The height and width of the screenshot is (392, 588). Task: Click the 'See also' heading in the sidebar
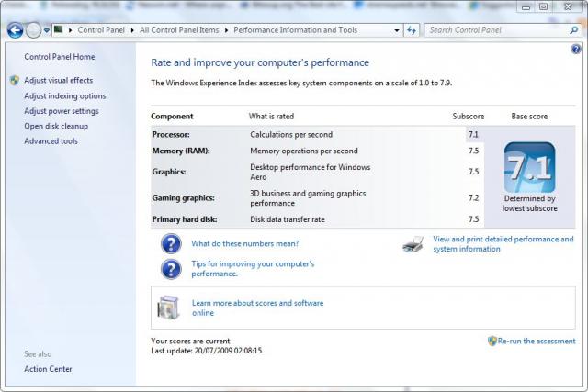pyautogui.click(x=38, y=353)
